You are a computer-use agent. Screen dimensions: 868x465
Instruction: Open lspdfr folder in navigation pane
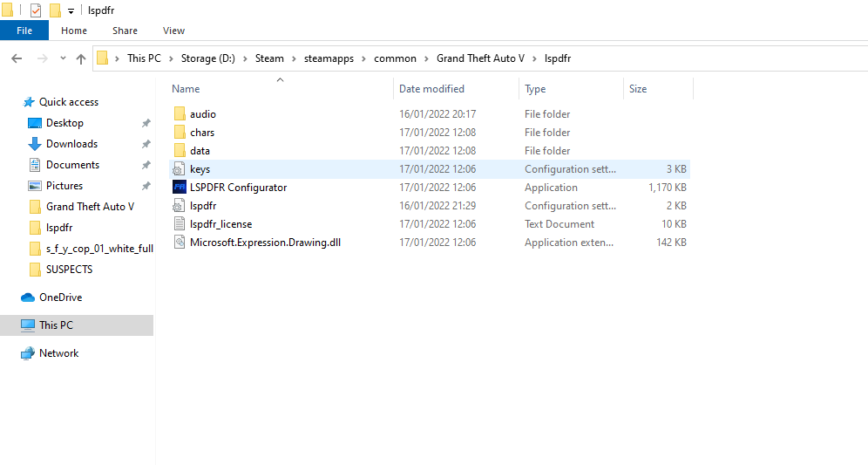pyautogui.click(x=59, y=228)
